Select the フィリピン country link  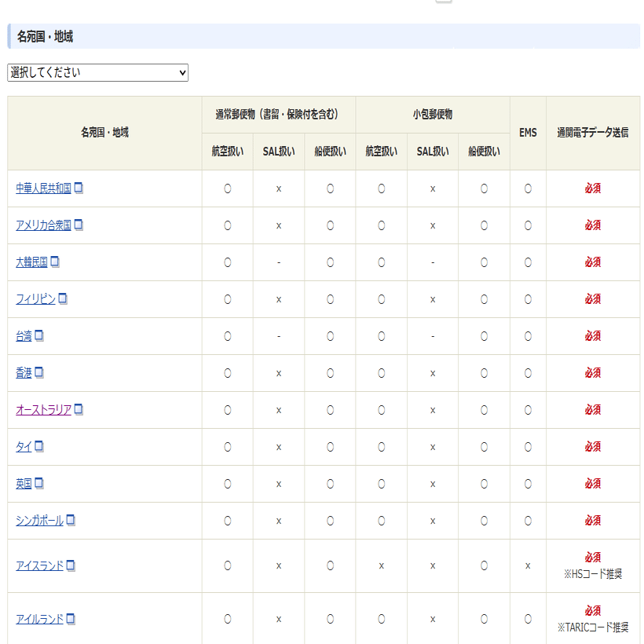tap(35, 298)
